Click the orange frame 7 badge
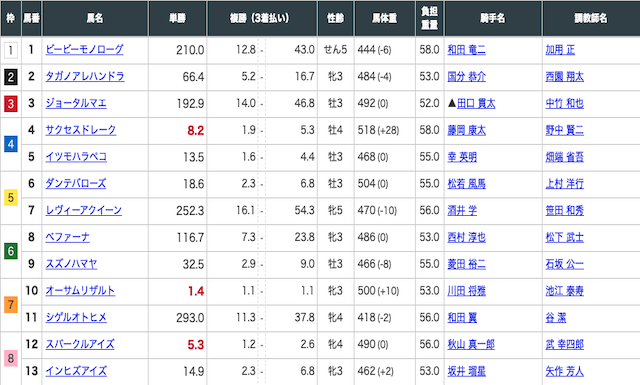The image size is (640, 385). click(11, 305)
